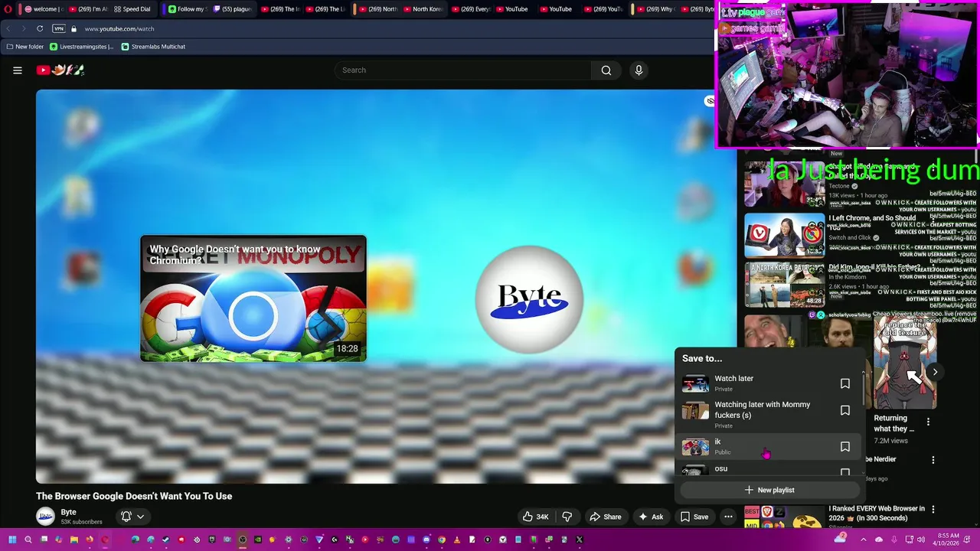Click the Byte logo end-screen element
Screen dimensions: 980x551
529,299
